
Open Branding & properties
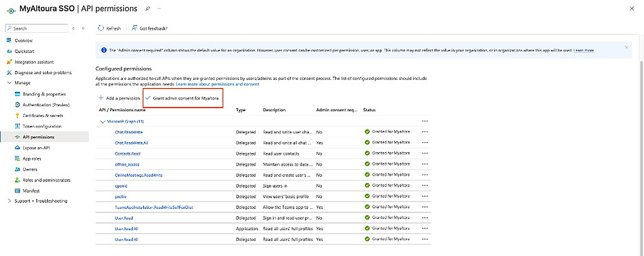(x=44, y=94)
